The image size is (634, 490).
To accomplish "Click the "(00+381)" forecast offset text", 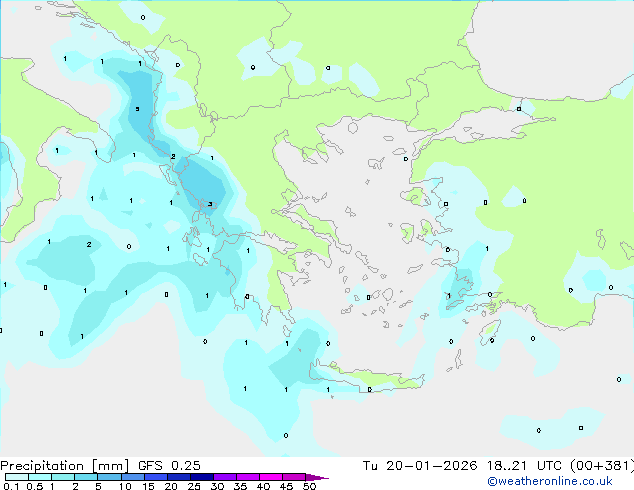I will (x=602, y=466).
